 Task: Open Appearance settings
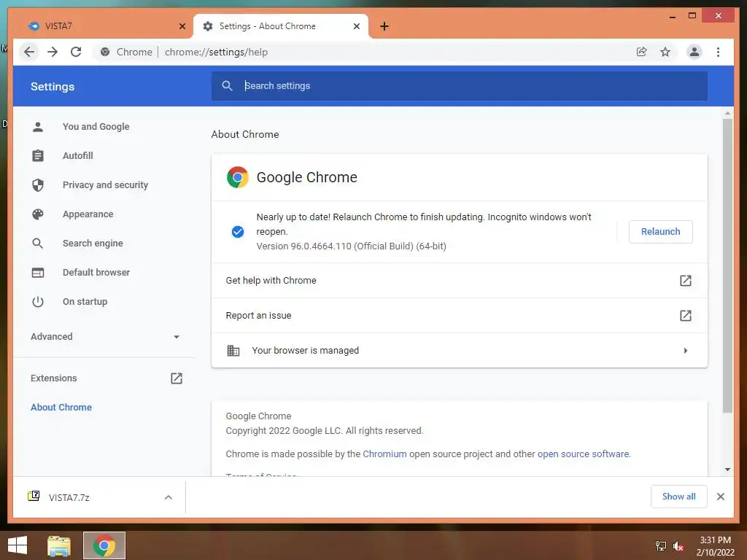point(88,214)
